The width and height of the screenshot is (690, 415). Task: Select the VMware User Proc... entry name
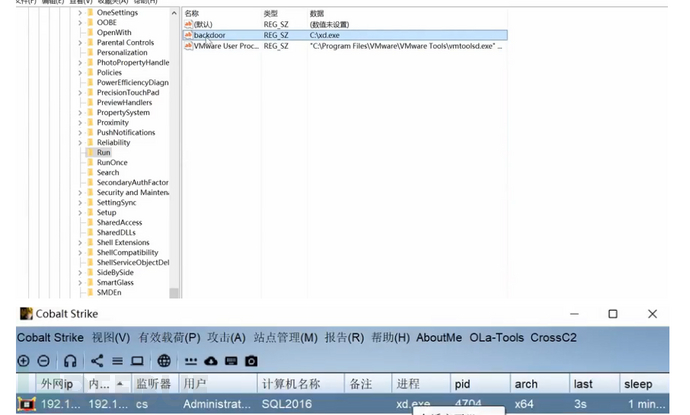click(x=226, y=46)
